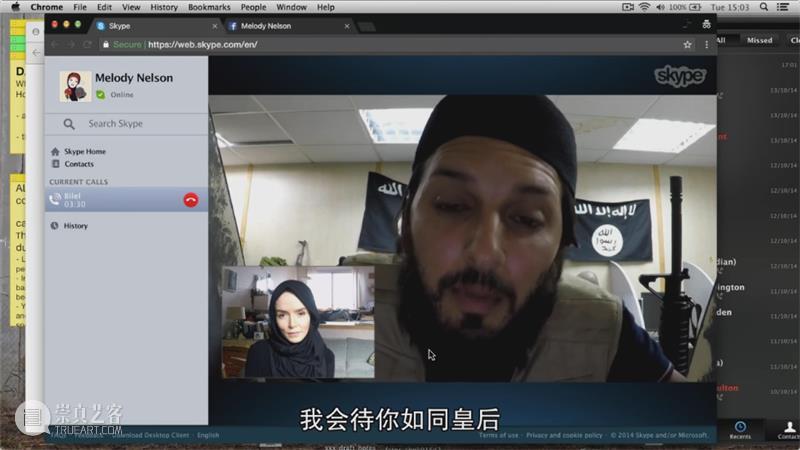Click the screen recording icon in menu bar
This screenshot has height=450, width=800.
pyautogui.click(x=628, y=7)
